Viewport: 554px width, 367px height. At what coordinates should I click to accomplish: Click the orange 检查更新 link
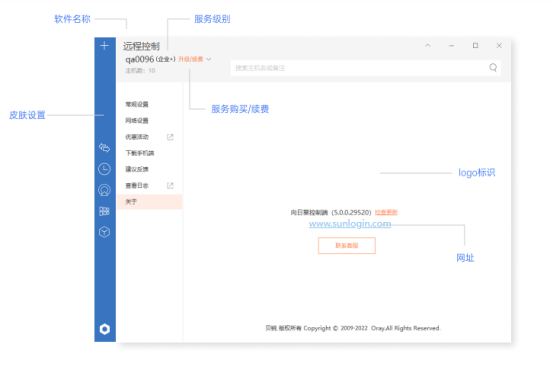(x=386, y=212)
